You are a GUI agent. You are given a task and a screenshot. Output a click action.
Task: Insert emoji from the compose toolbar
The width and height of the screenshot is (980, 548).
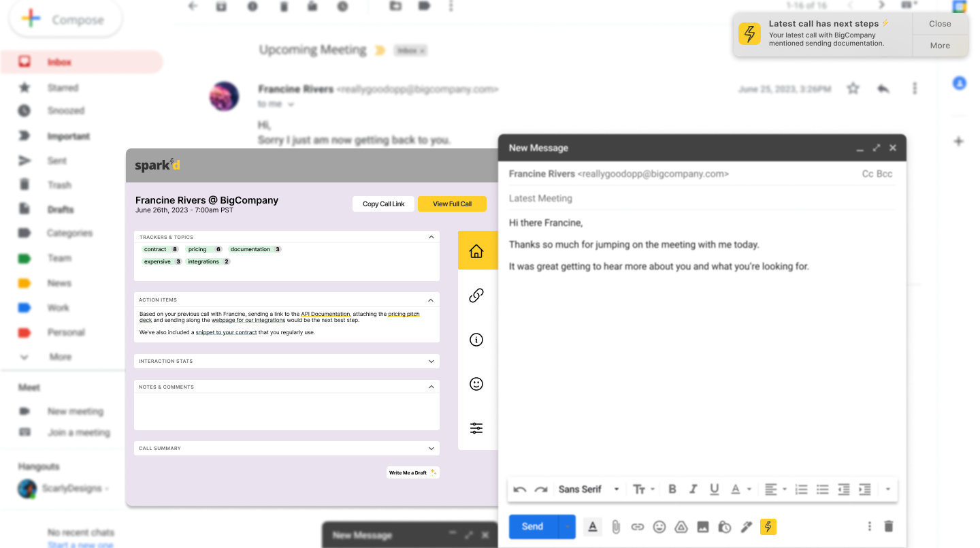coord(659,526)
